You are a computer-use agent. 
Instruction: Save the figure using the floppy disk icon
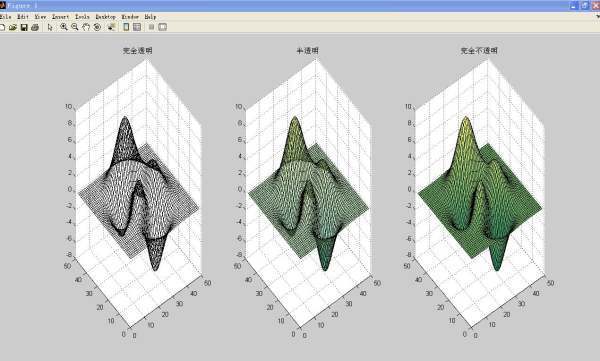[24, 27]
